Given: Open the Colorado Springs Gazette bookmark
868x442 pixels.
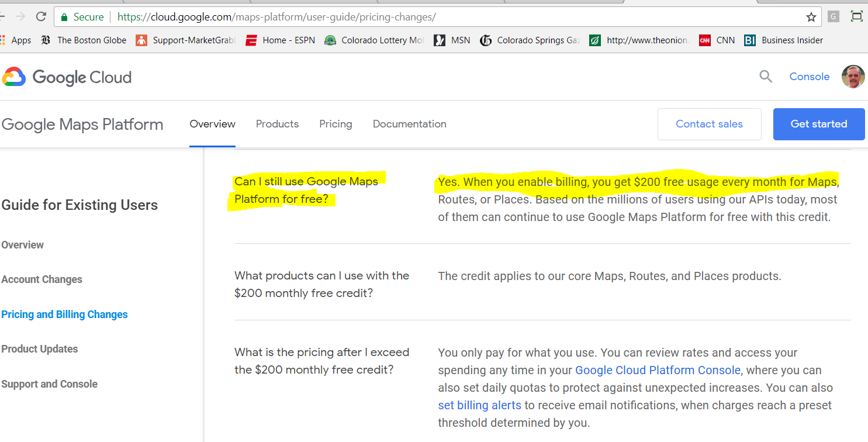Looking at the screenshot, I should coord(530,40).
